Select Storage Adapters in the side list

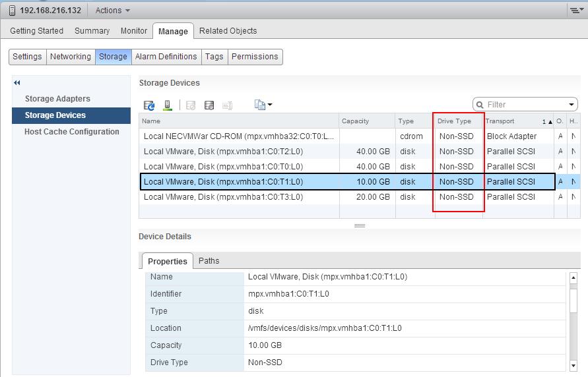tap(71, 98)
